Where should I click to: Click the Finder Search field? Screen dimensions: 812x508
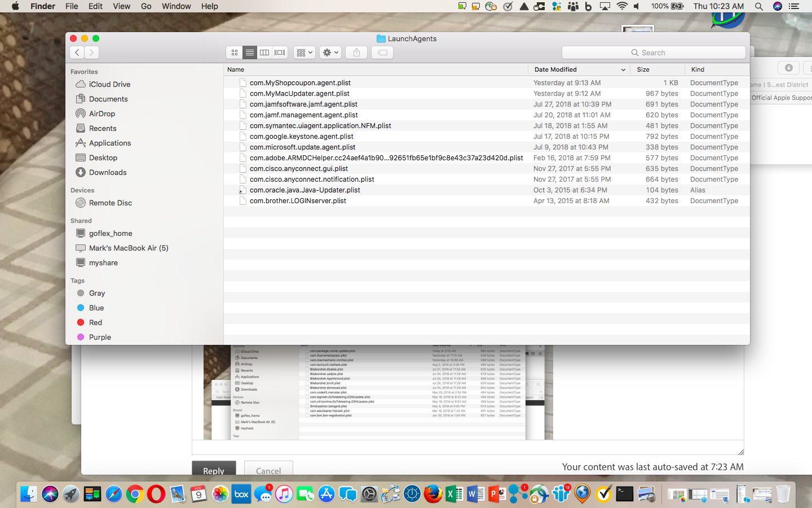coord(654,52)
